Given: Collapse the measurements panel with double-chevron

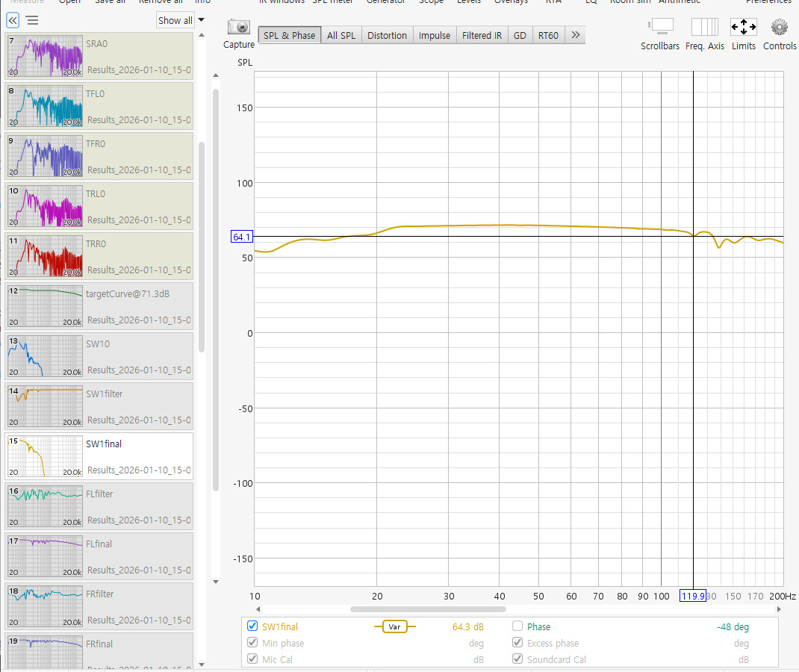Looking at the screenshot, I should click(x=13, y=20).
